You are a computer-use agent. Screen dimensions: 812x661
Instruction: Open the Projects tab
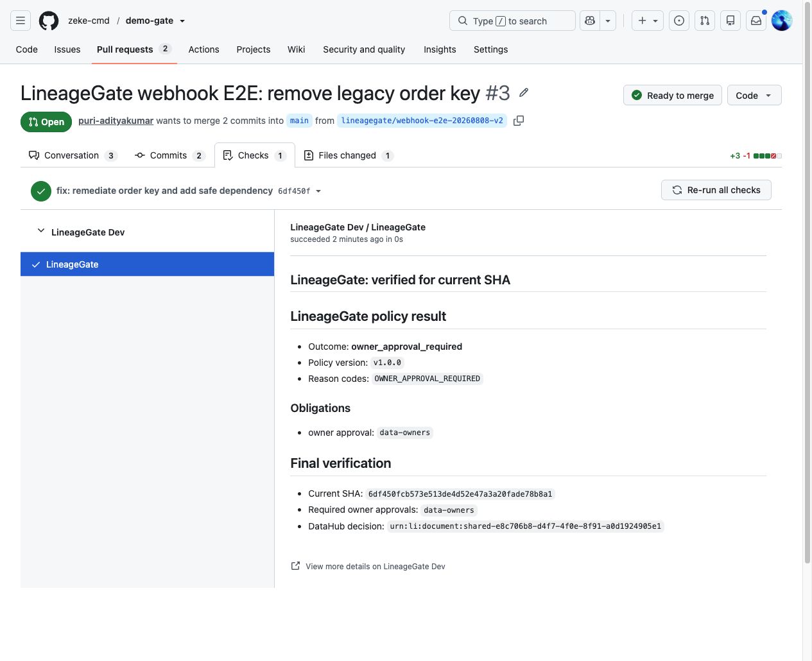254,49
